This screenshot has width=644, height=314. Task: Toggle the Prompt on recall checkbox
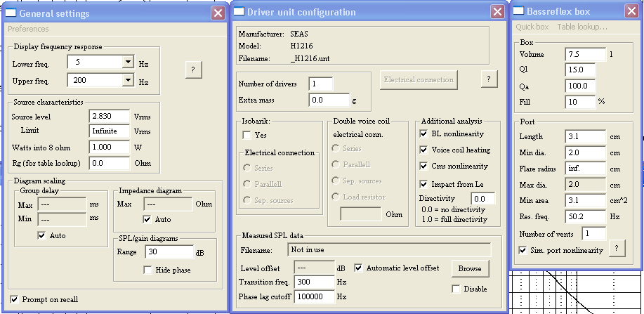pos(14,299)
